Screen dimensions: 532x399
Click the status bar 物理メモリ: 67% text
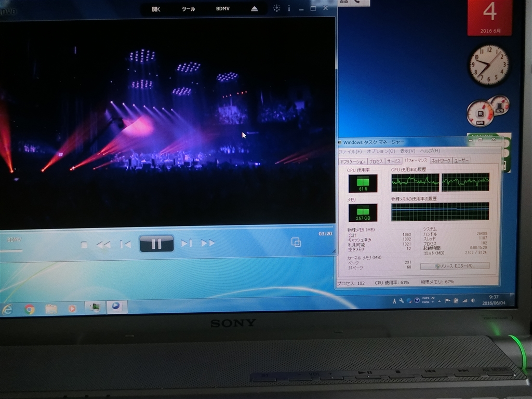click(437, 282)
